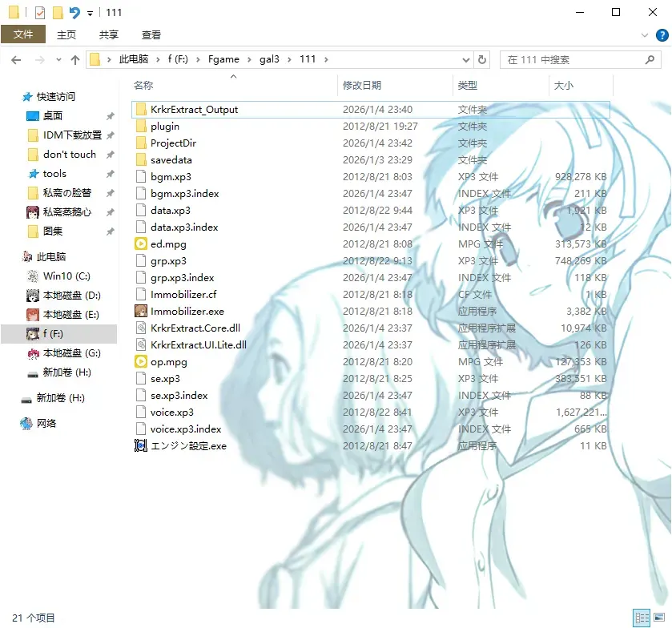Image resolution: width=672 pixels, height=628 pixels.
Task: Switch to the 查看 ribbon tab
Action: (151, 34)
